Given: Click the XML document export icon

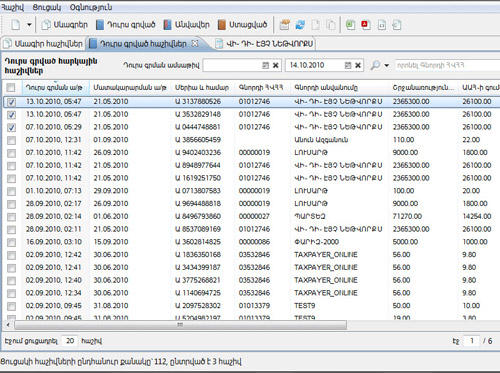Looking at the screenshot, I should click(x=382, y=25).
